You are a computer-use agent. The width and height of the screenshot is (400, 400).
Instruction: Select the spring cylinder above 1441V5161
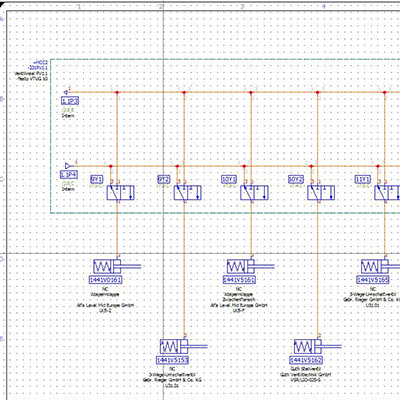click(x=250, y=266)
